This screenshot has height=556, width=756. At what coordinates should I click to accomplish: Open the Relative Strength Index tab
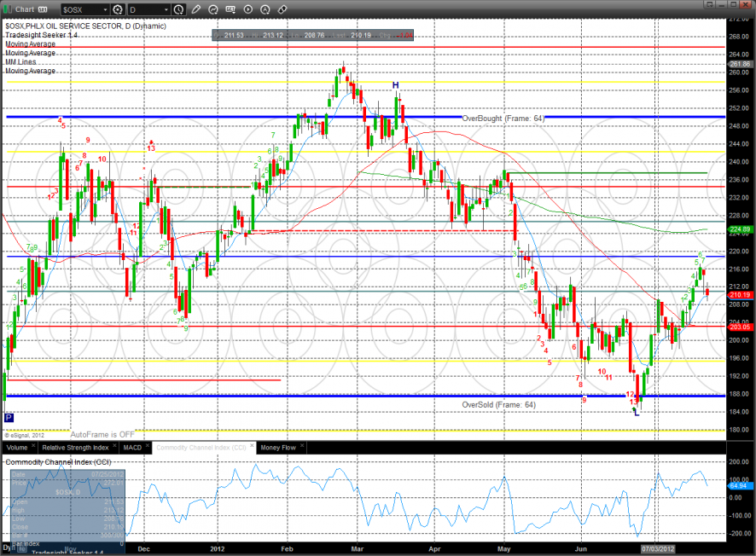(75, 447)
